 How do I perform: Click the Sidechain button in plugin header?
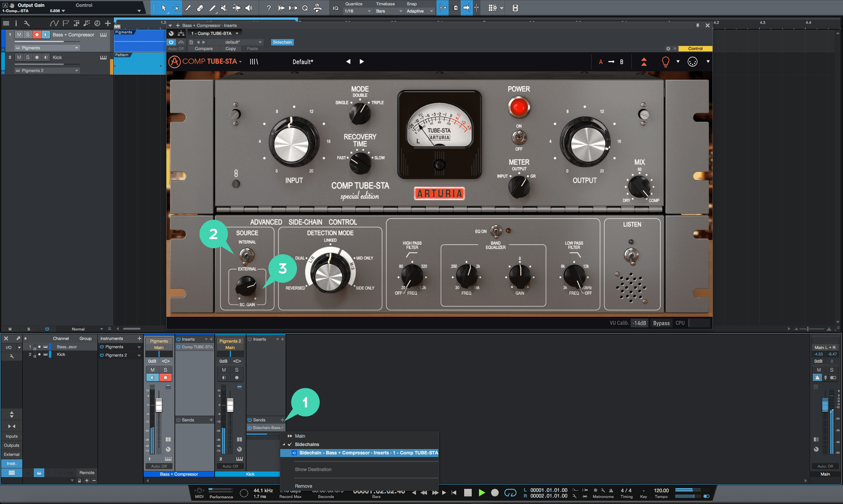[282, 42]
